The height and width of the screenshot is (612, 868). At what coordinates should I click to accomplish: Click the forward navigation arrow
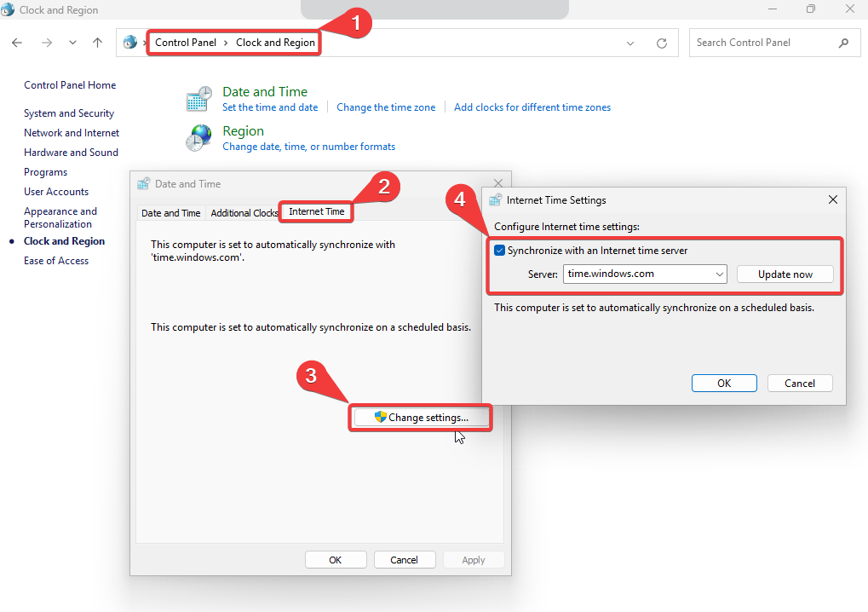pos(47,43)
